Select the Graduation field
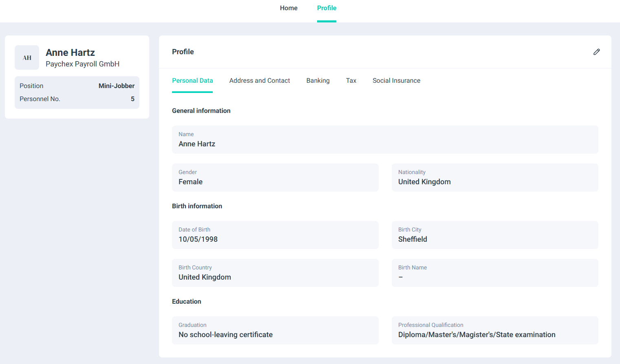This screenshot has width=620, height=364. point(275,331)
